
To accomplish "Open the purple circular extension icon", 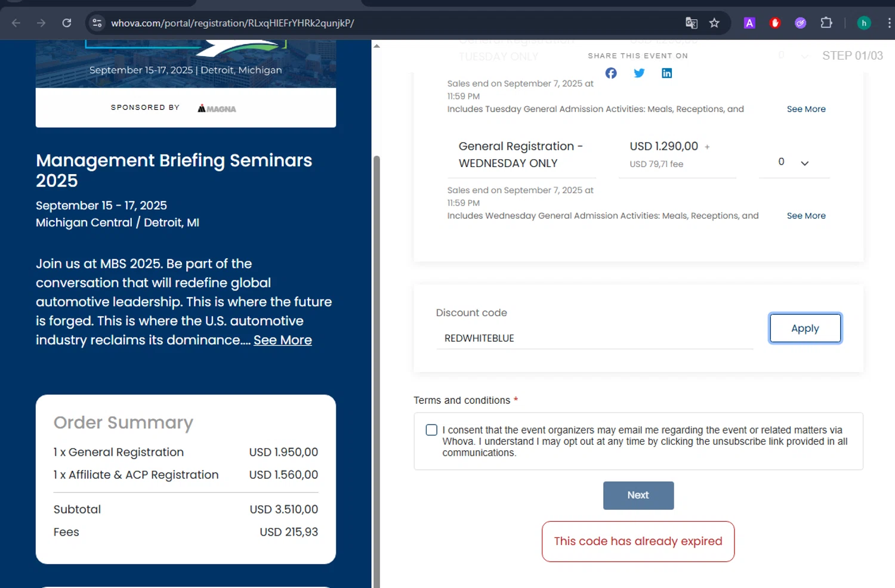I will (801, 23).
